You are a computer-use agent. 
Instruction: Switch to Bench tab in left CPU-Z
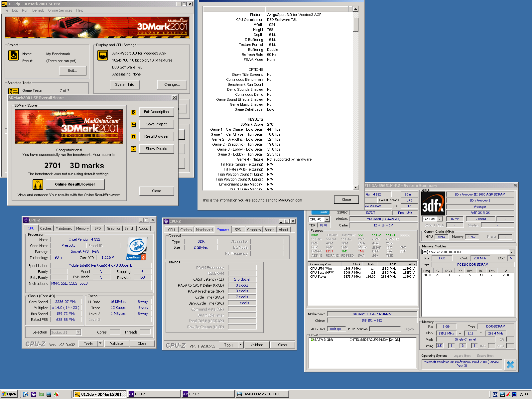[129, 228]
